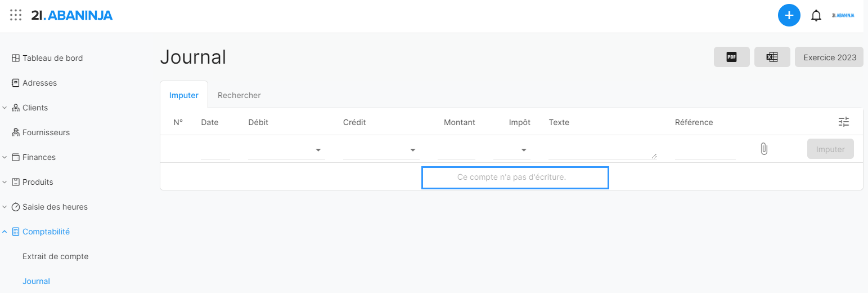
Task: Open the notifications bell
Action: 816,16
